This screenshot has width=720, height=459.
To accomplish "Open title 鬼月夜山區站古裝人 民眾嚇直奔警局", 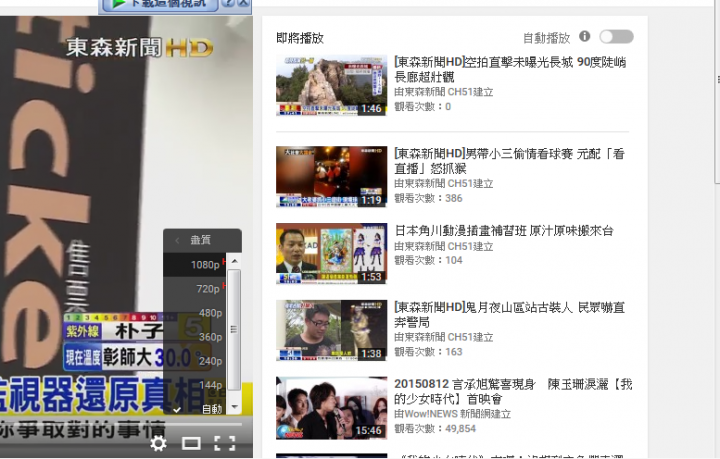I will 509,314.
